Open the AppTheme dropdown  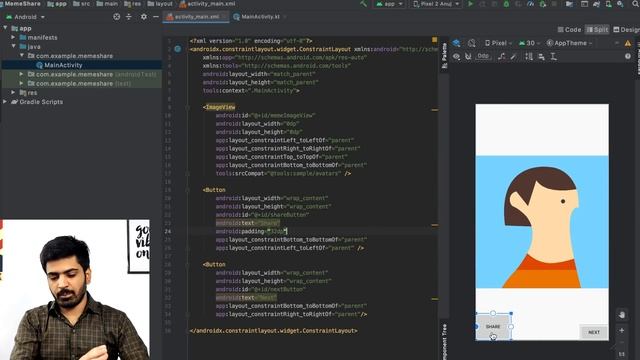click(x=569, y=43)
